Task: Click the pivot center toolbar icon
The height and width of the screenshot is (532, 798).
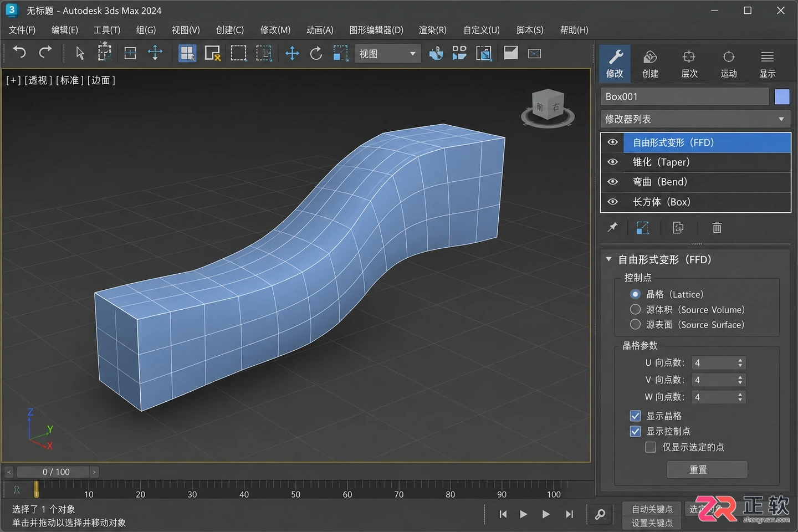Action: [436, 53]
